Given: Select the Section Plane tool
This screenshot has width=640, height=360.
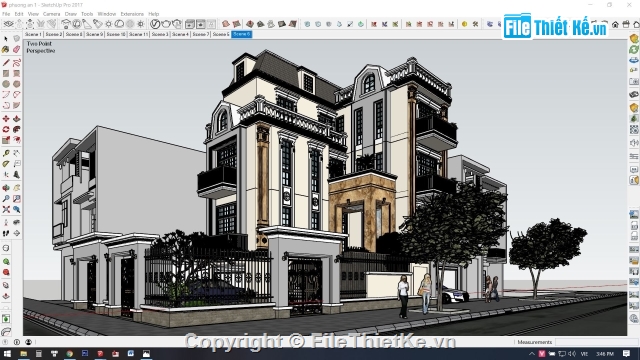Looking at the screenshot, I should (x=16, y=233).
